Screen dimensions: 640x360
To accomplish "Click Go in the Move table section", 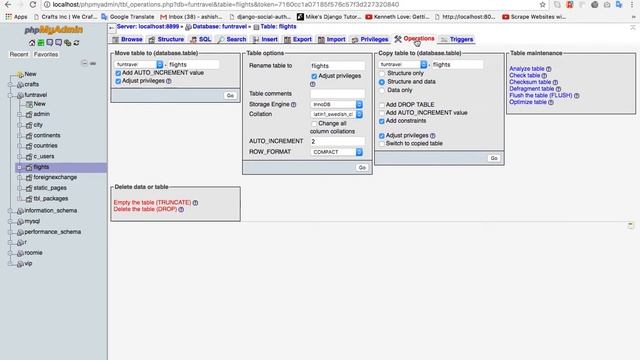I will 230,96.
